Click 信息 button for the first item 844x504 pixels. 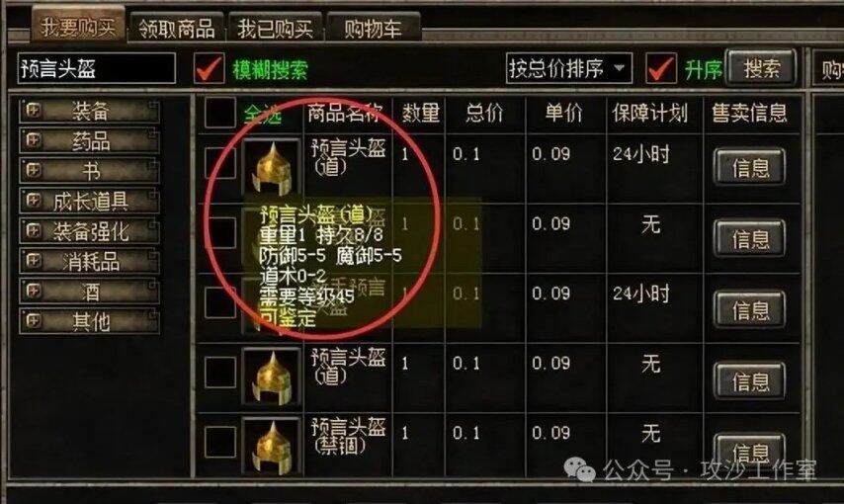(749, 167)
